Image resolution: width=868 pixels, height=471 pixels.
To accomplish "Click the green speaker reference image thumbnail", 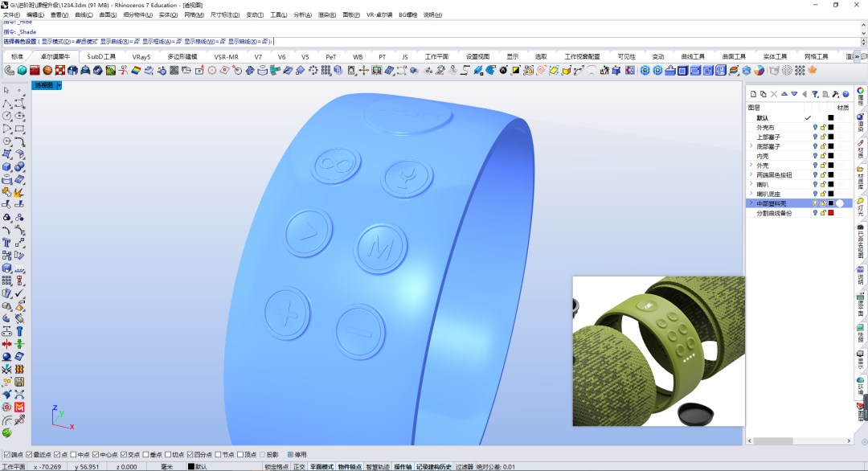I will click(x=659, y=351).
